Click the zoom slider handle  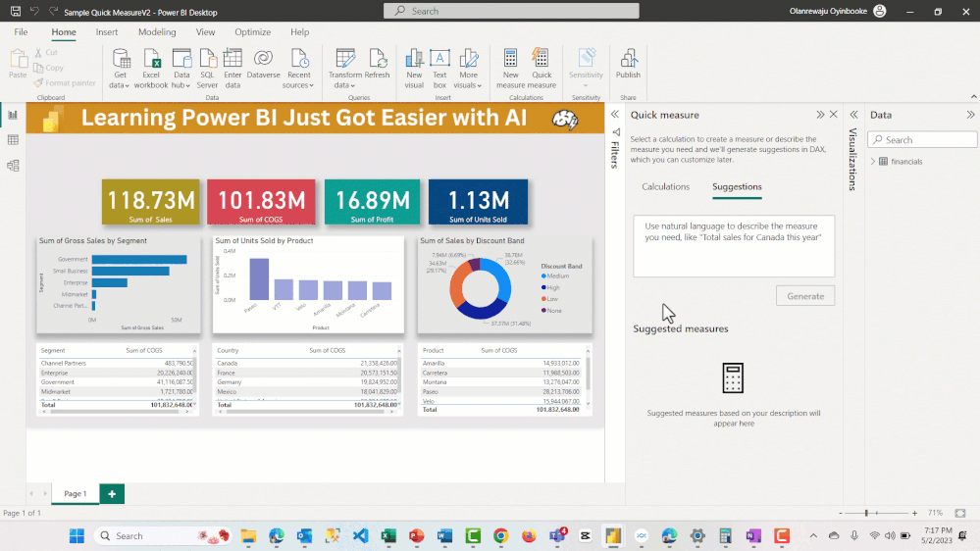click(x=866, y=513)
